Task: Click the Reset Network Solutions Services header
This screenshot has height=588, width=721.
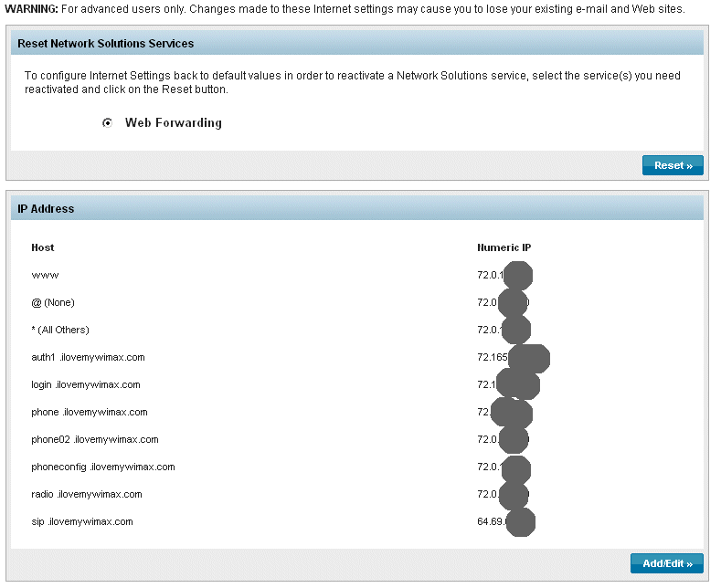Action: pos(106,44)
